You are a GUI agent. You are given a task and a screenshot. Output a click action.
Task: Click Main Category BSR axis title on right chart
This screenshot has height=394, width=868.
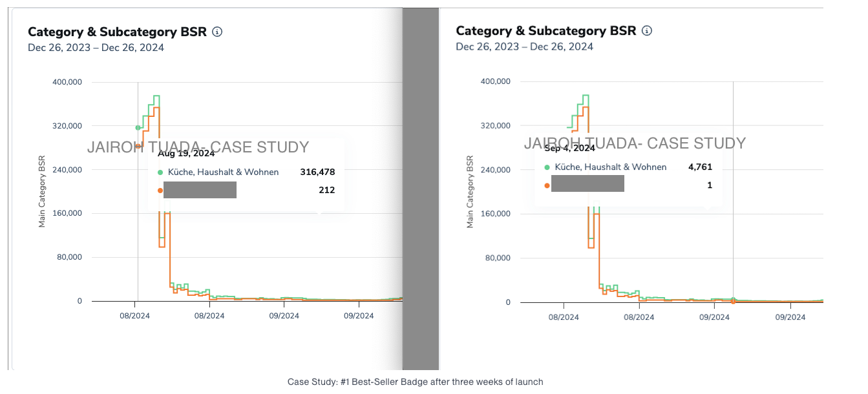pos(471,192)
